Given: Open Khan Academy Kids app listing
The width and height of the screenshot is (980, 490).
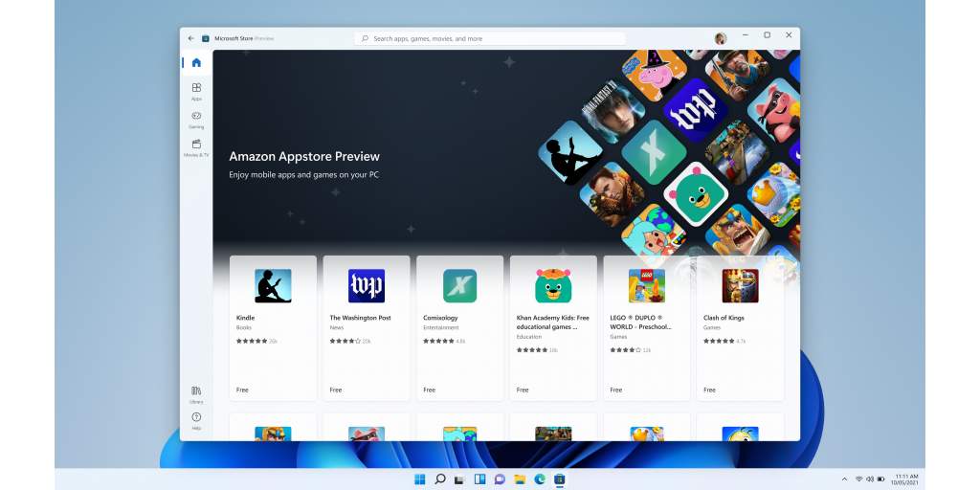Looking at the screenshot, I should pos(553,327).
